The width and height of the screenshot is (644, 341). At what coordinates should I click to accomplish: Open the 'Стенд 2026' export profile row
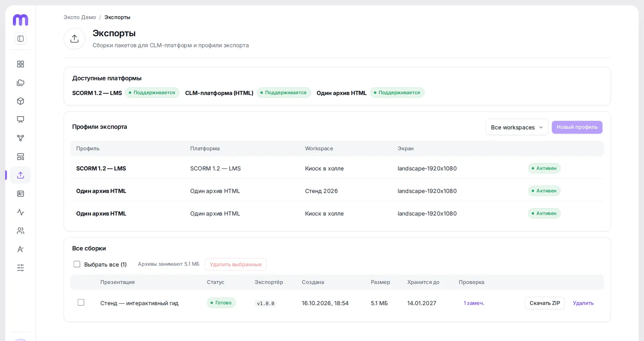[x=337, y=191]
